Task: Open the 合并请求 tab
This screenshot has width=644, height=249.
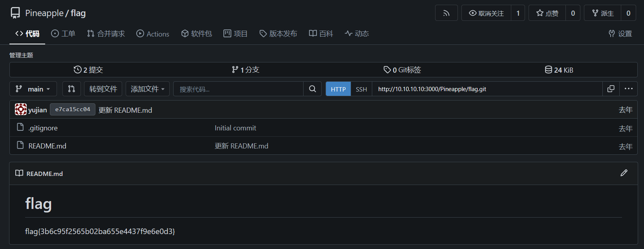Action: (x=106, y=34)
